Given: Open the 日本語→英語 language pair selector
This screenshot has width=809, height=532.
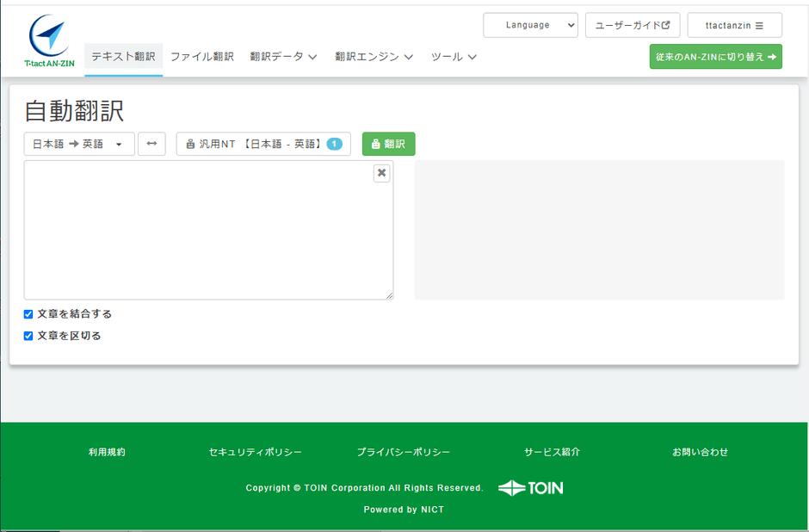Looking at the screenshot, I should [x=78, y=144].
